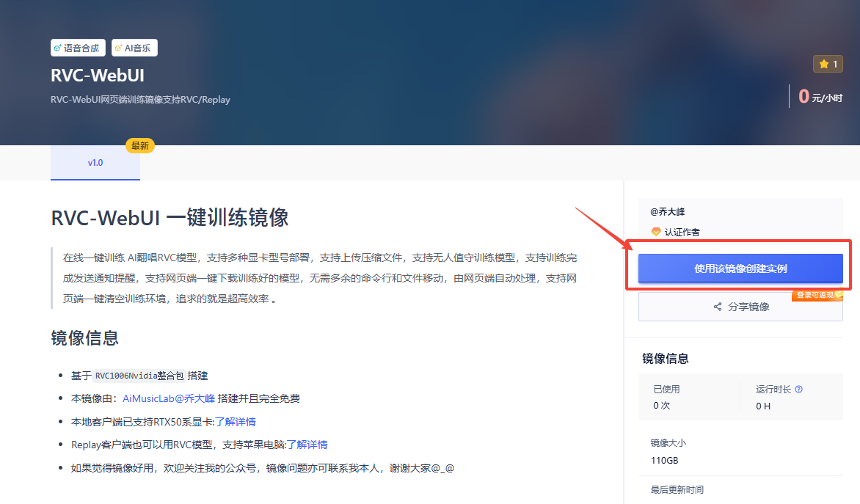Click the banner subtitle RVC-WebUI网页端训练镜像支持RVC/Replay
The height and width of the screenshot is (504, 860).
coord(140,100)
